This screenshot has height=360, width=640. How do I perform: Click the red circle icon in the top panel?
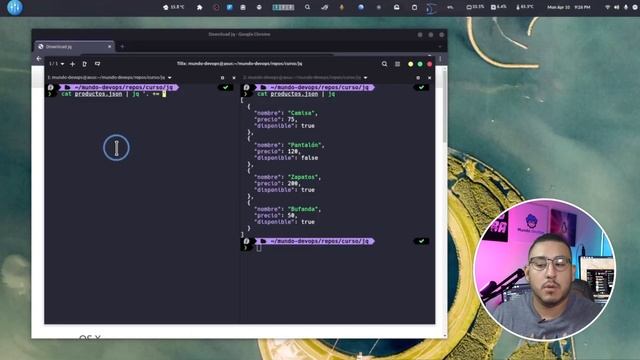tap(216, 7)
